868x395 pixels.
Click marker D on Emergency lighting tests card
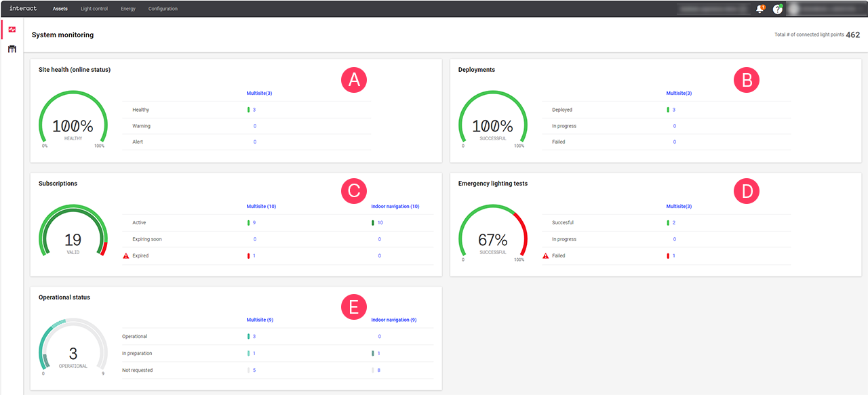pyautogui.click(x=747, y=192)
